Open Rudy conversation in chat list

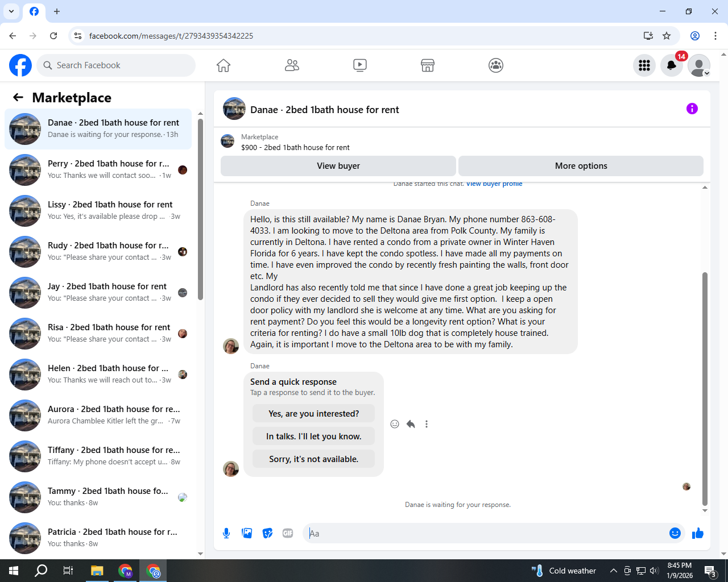point(98,252)
